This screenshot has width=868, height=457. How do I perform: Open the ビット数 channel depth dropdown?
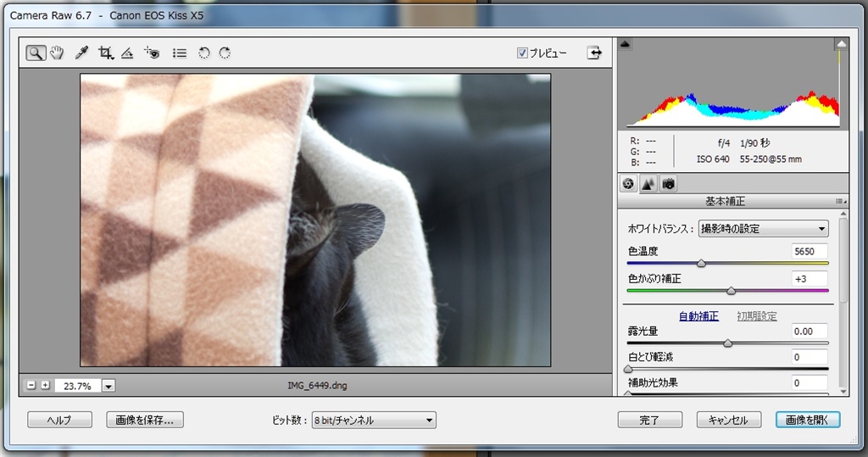(373, 420)
